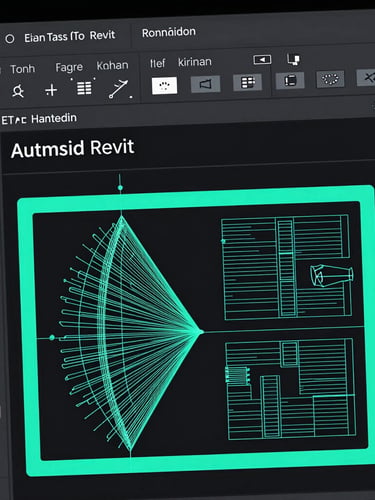The width and height of the screenshot is (375, 500).
Task: Select the small comb-shaped element in lower plan
Action: click(238, 375)
